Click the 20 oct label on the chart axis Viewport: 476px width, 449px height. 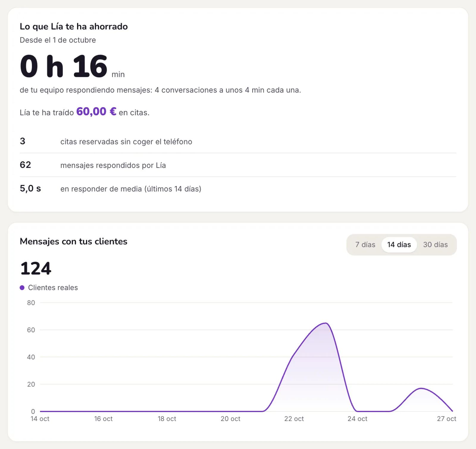(231, 419)
